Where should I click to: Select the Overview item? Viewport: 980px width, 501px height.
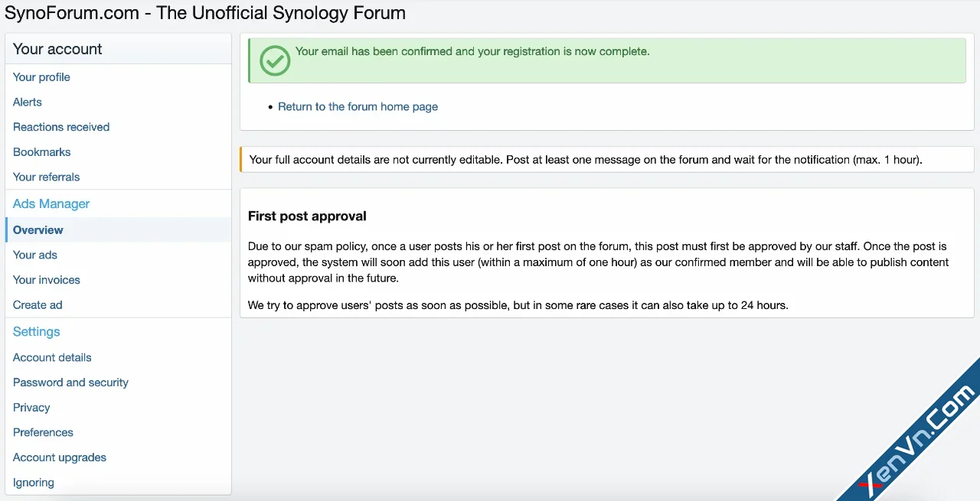(x=38, y=229)
